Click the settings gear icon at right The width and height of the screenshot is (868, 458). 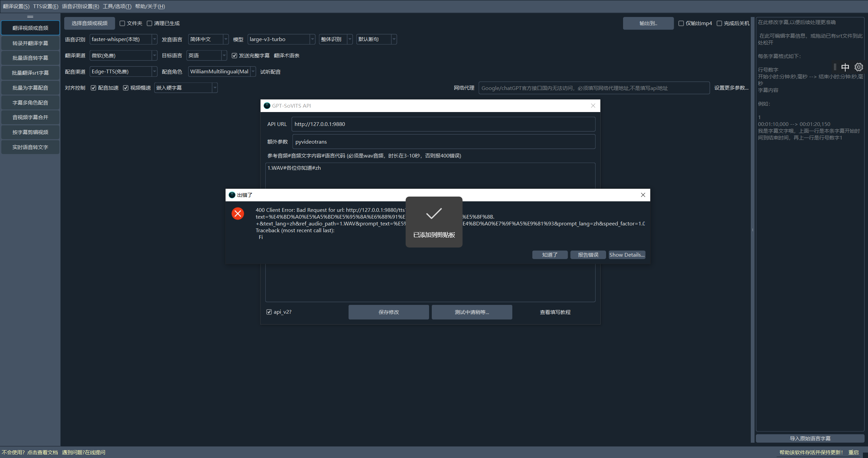tap(858, 67)
